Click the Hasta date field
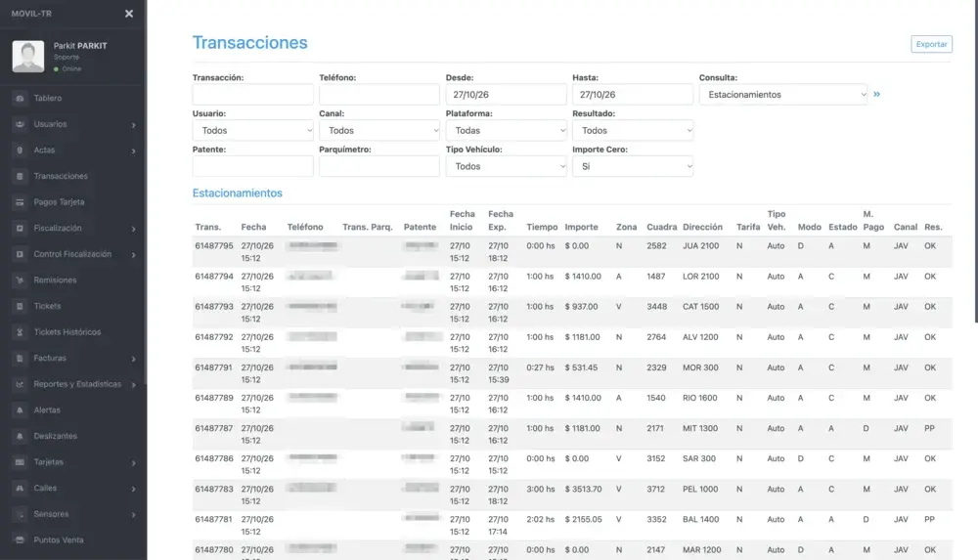 point(633,95)
